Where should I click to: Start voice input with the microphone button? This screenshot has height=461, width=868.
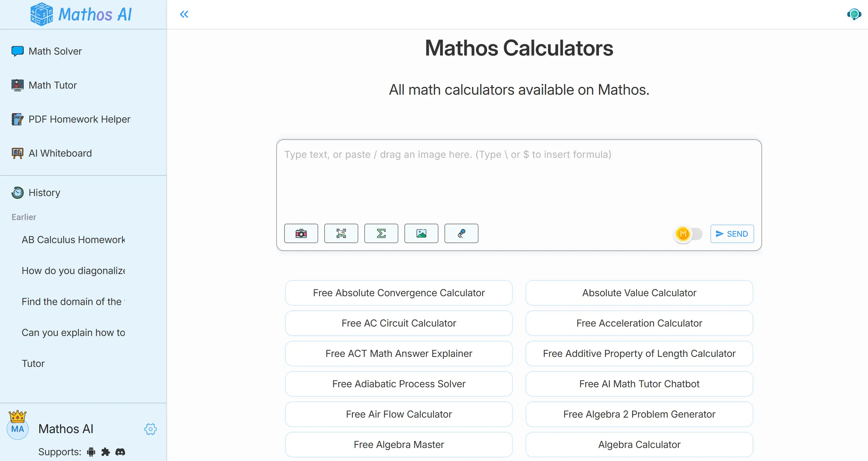pos(461,233)
